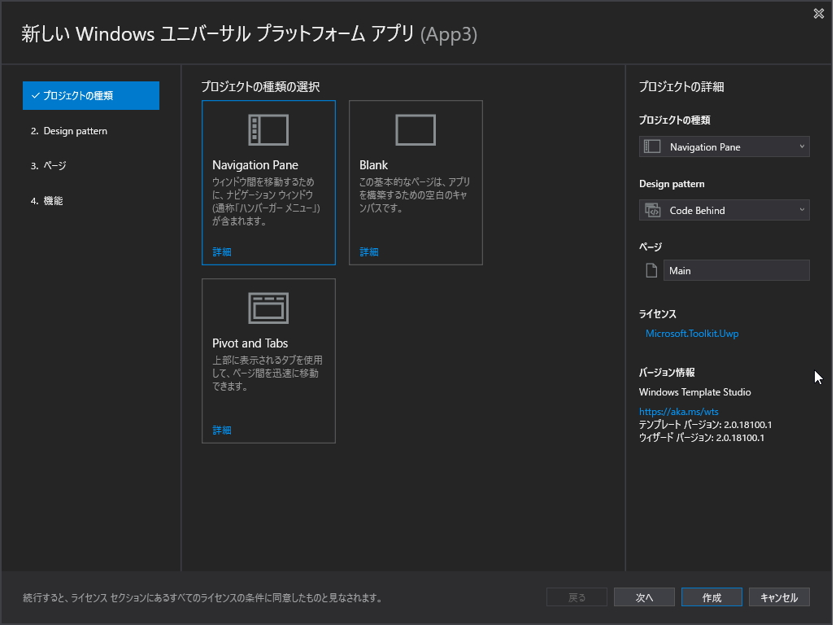Select the Blank project type icon
840x625 pixels.
416,129
